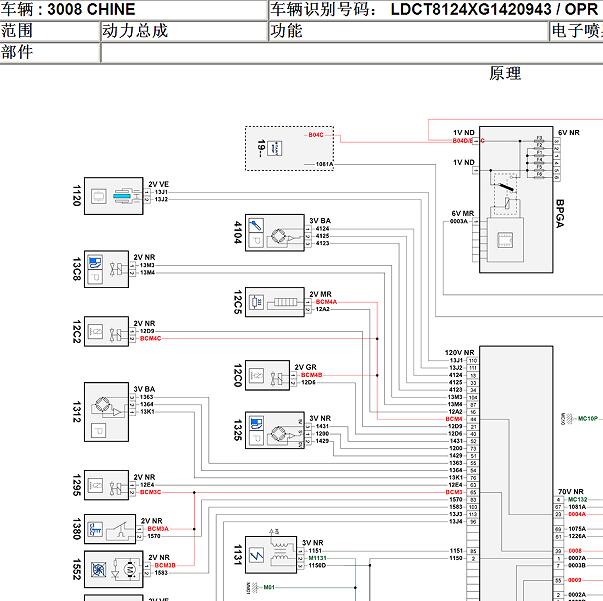Select the 部件 header cell

(50, 52)
